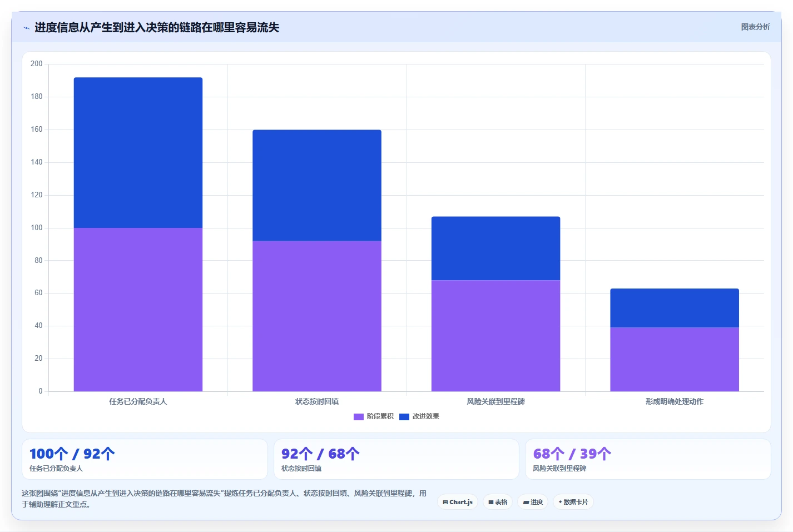793x532 pixels.
Task: Click legend text 阶段累积
Action: click(380, 416)
